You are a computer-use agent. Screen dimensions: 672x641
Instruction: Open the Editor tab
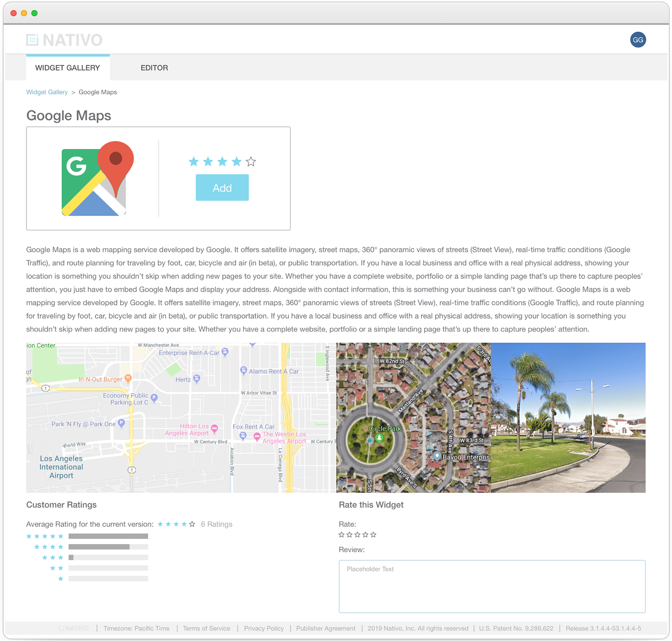[x=154, y=68]
